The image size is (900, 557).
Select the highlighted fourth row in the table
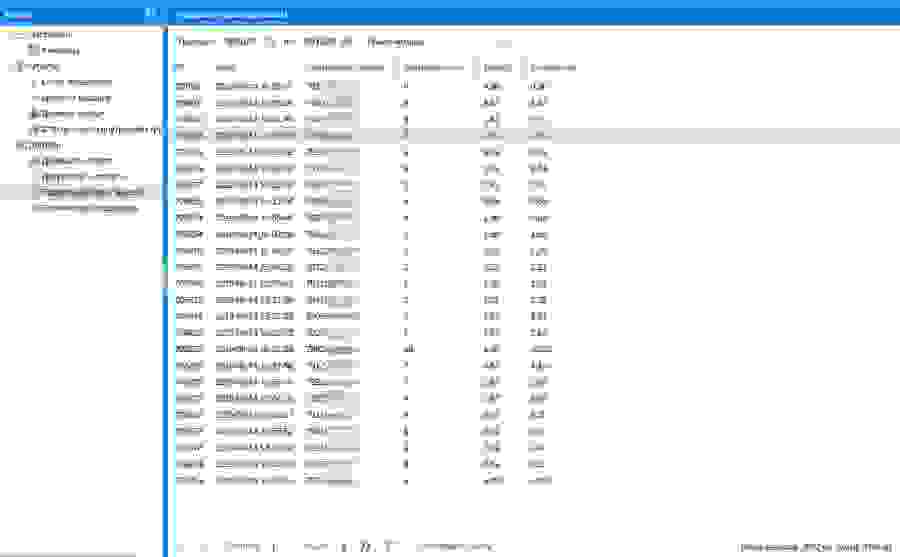click(x=400, y=135)
